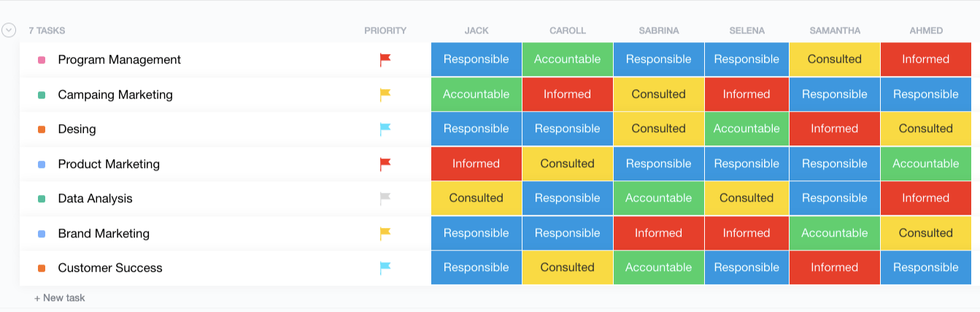
Task: Click the orange status square beside Customer Success
Action: tap(42, 268)
